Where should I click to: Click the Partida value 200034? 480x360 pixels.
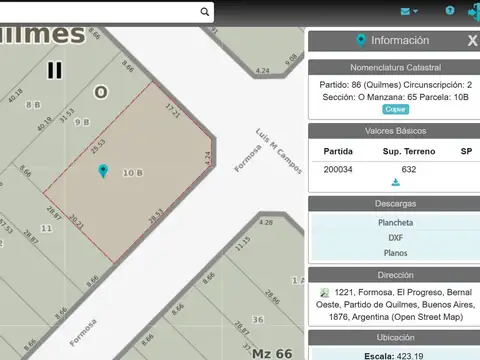338,169
